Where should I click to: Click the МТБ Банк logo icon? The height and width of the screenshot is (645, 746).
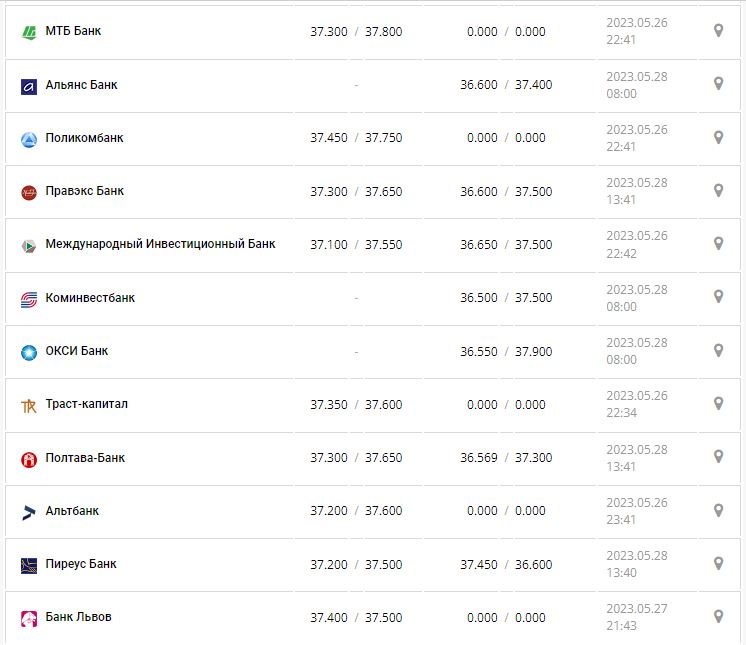[x=29, y=32]
